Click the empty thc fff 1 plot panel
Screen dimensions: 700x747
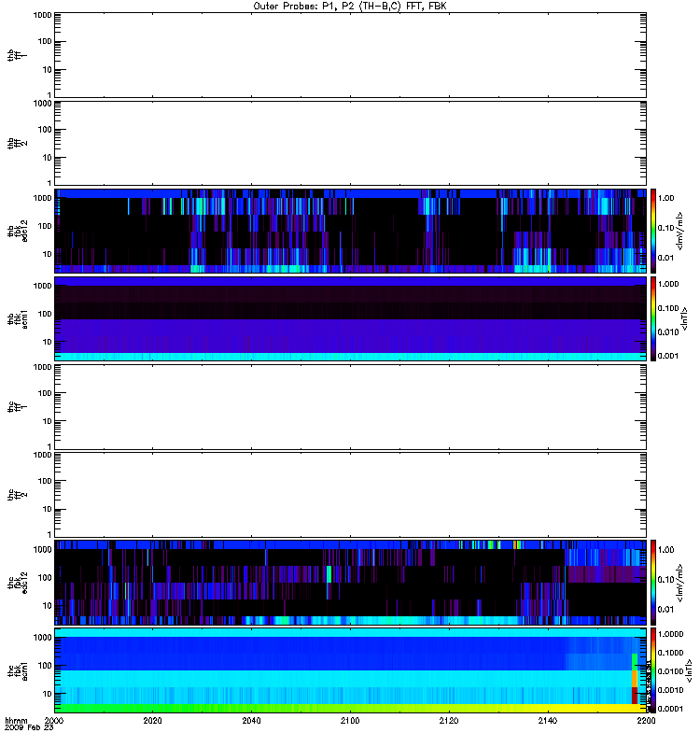click(350, 407)
